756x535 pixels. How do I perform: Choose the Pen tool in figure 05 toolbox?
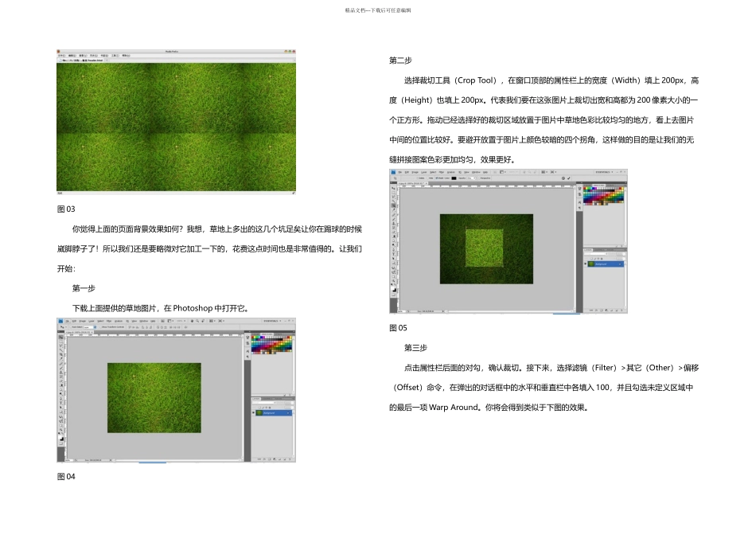click(x=393, y=249)
